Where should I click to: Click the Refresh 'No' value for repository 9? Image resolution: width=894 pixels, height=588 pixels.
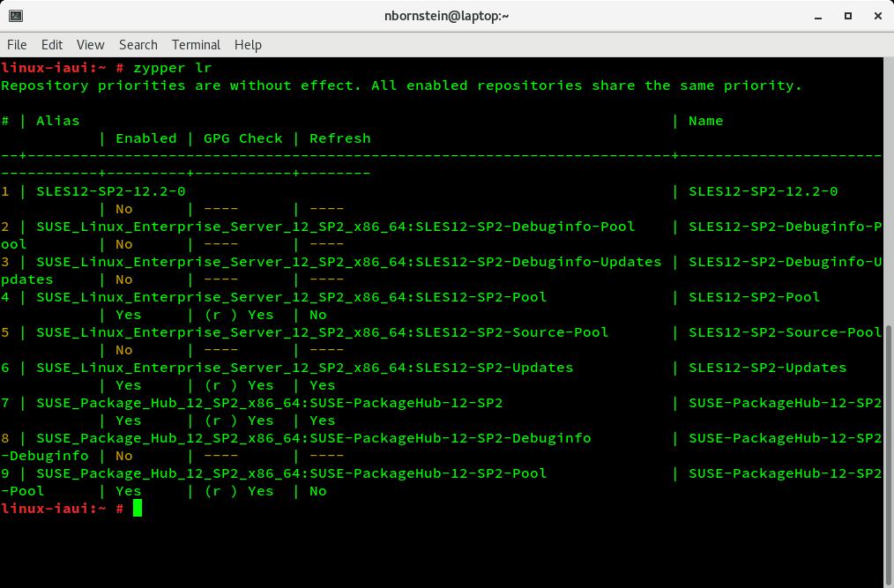(x=317, y=491)
